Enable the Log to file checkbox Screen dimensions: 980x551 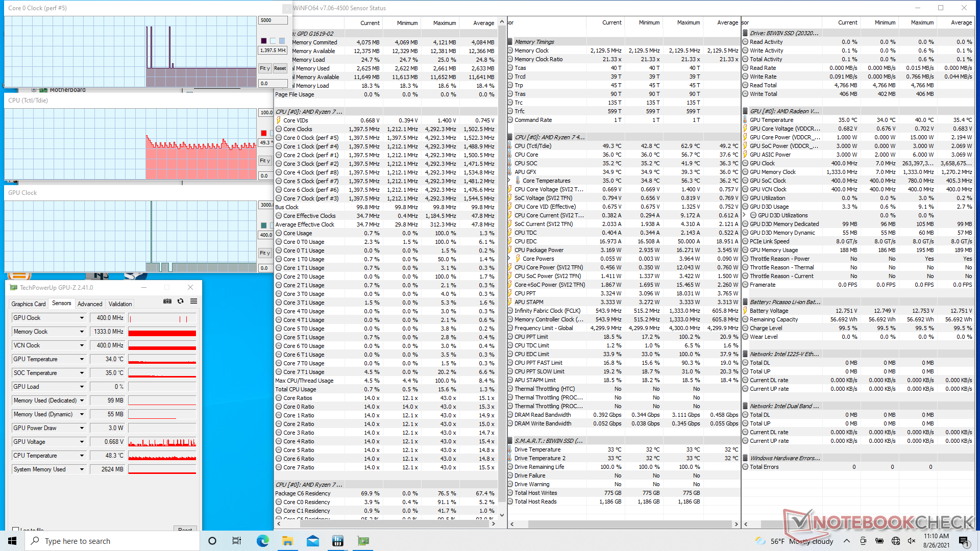[16, 530]
